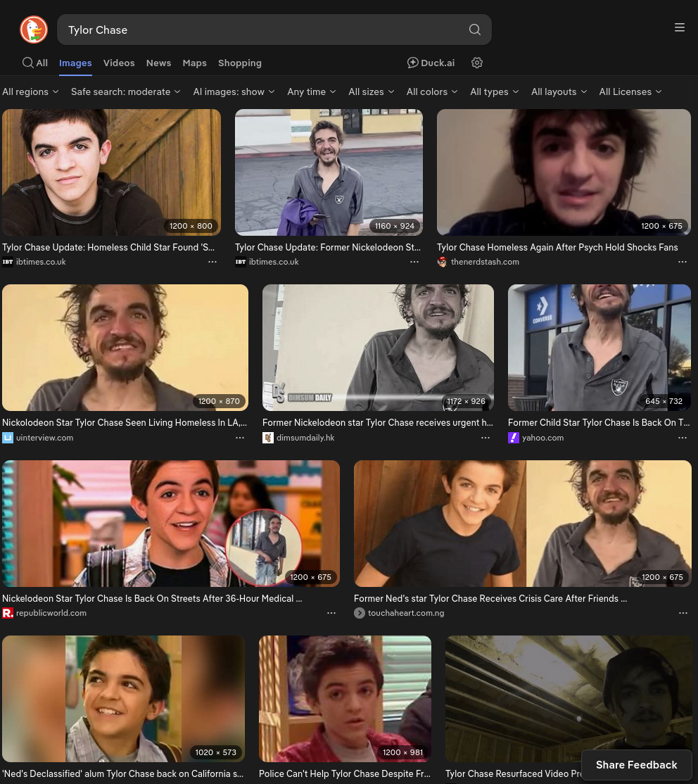Click the touchaheart.com.ng source text
The height and width of the screenshot is (784, 698).
pos(406,613)
